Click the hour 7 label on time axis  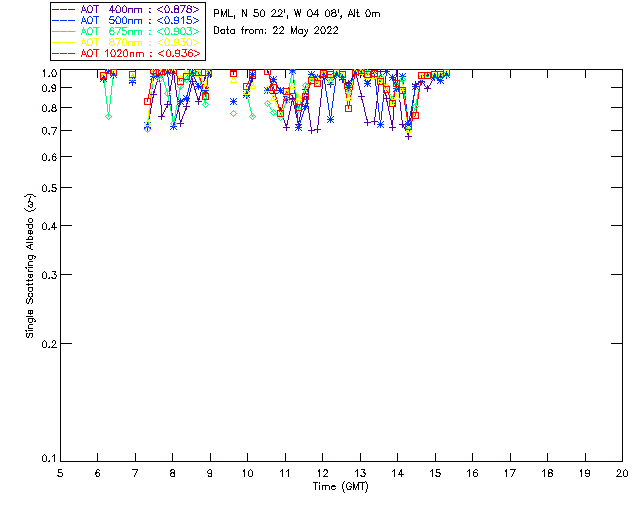(x=135, y=474)
